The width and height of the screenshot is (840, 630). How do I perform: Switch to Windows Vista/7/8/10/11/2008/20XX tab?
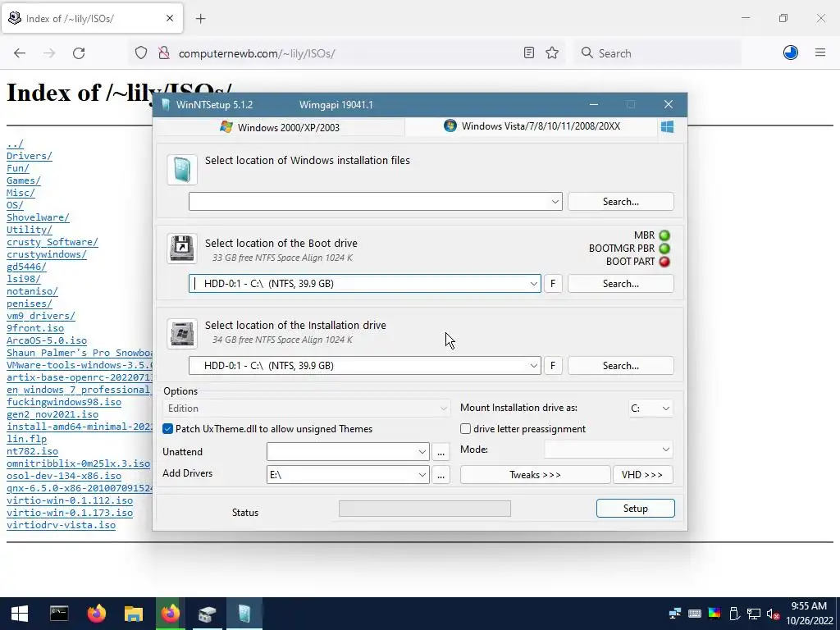(x=532, y=126)
